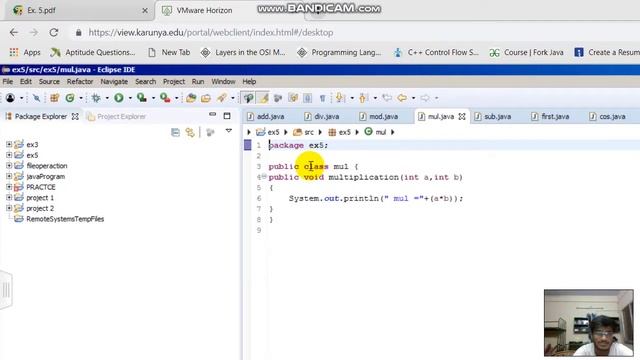Maximize the Package Explorer panel
Image resolution: width=640 pixels, height=360 pixels.
(x=227, y=116)
